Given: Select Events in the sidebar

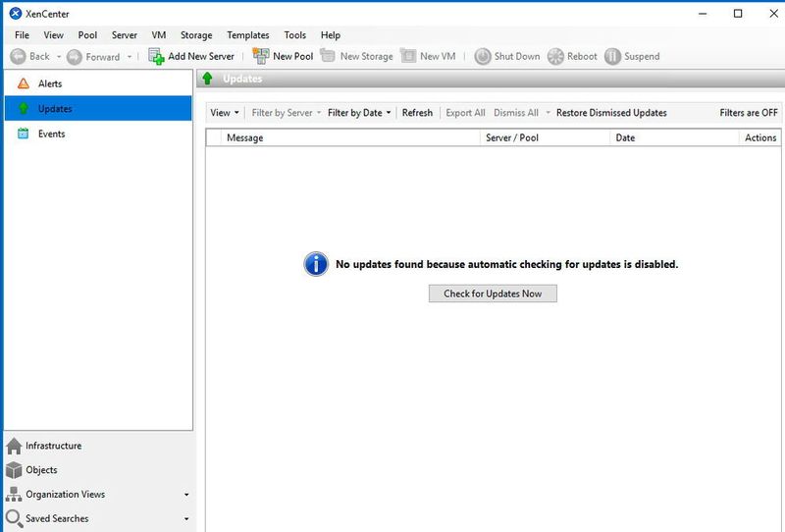Looking at the screenshot, I should pos(98,133).
